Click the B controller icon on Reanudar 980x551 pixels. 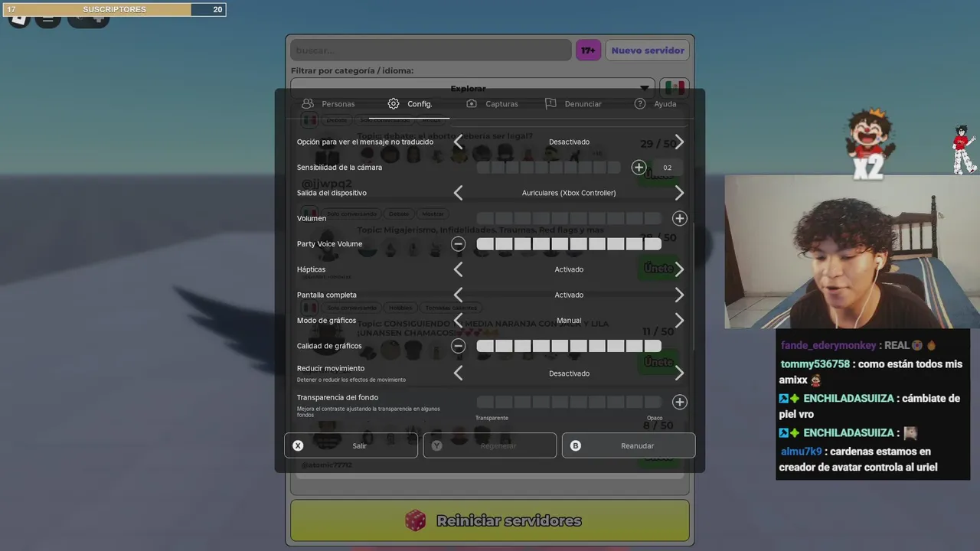576,445
